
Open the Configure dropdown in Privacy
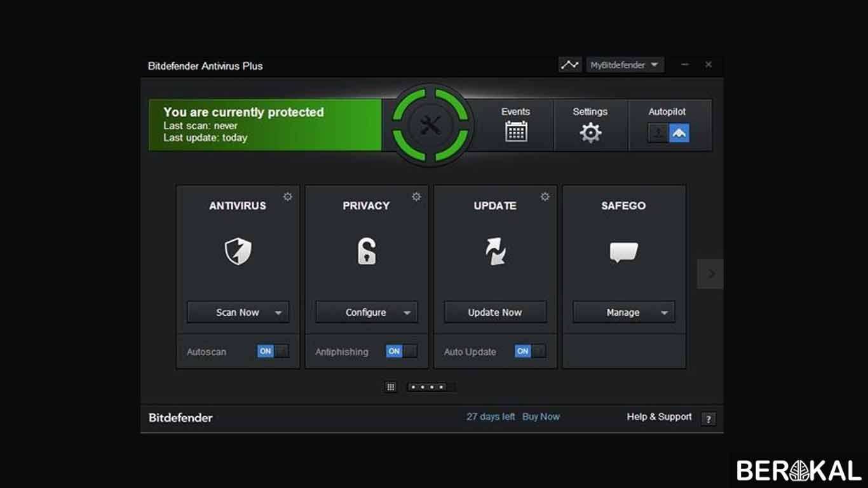tap(407, 312)
